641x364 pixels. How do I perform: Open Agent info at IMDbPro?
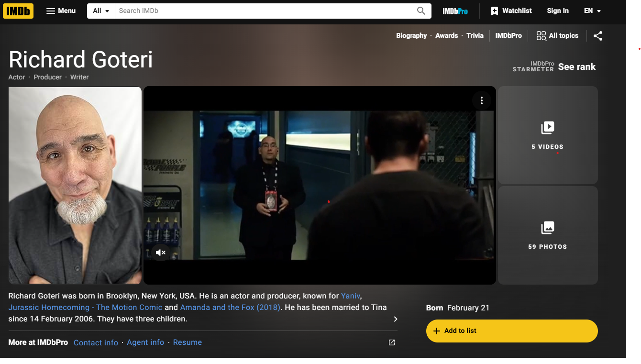pyautogui.click(x=145, y=342)
